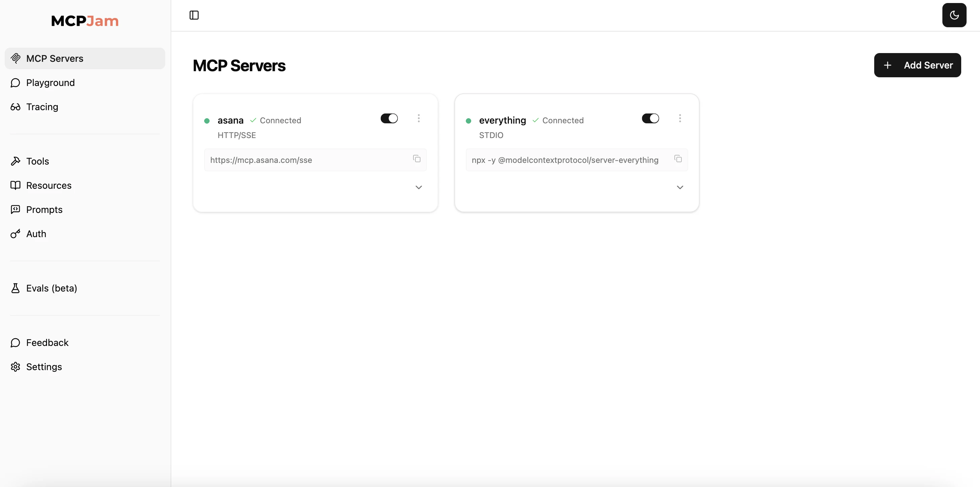Click the asana URL text field
This screenshot has height=487, width=980.
304,160
